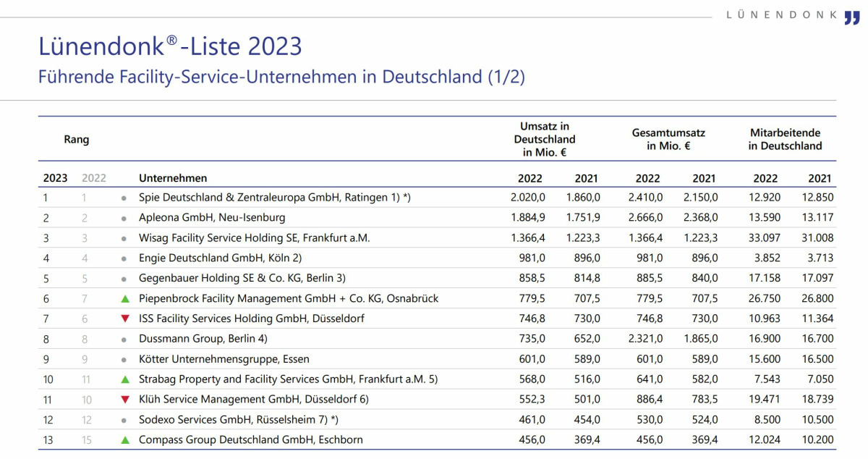Select the ISS employee count "11.364"

click(818, 319)
